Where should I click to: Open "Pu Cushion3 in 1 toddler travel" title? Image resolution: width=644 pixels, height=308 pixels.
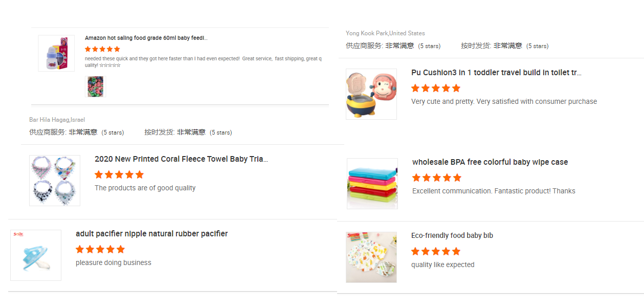[496, 73]
